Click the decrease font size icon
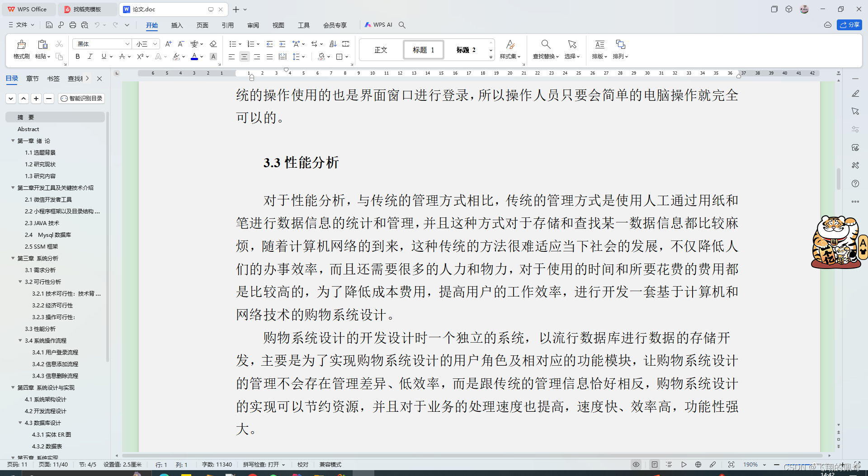 (181, 44)
